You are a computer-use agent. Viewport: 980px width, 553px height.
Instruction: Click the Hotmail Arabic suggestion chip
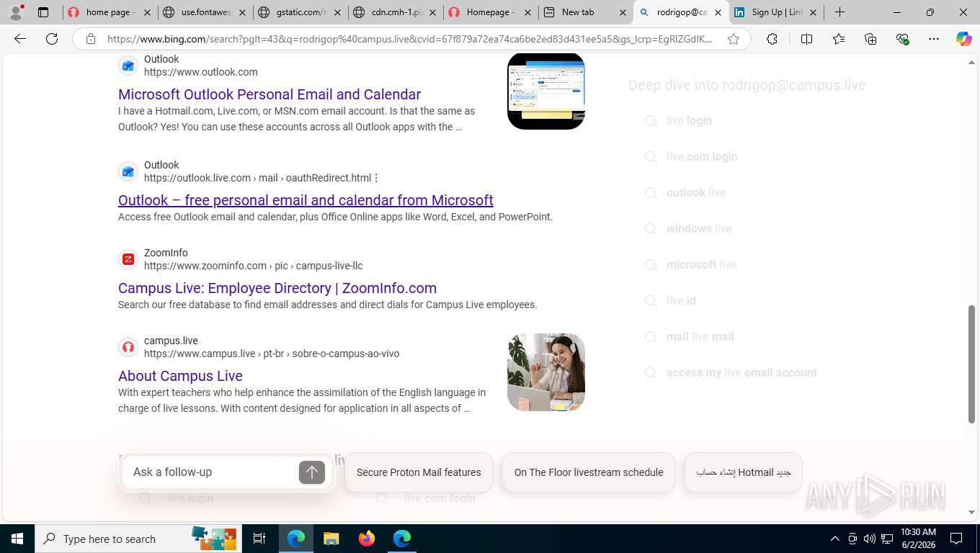(743, 472)
